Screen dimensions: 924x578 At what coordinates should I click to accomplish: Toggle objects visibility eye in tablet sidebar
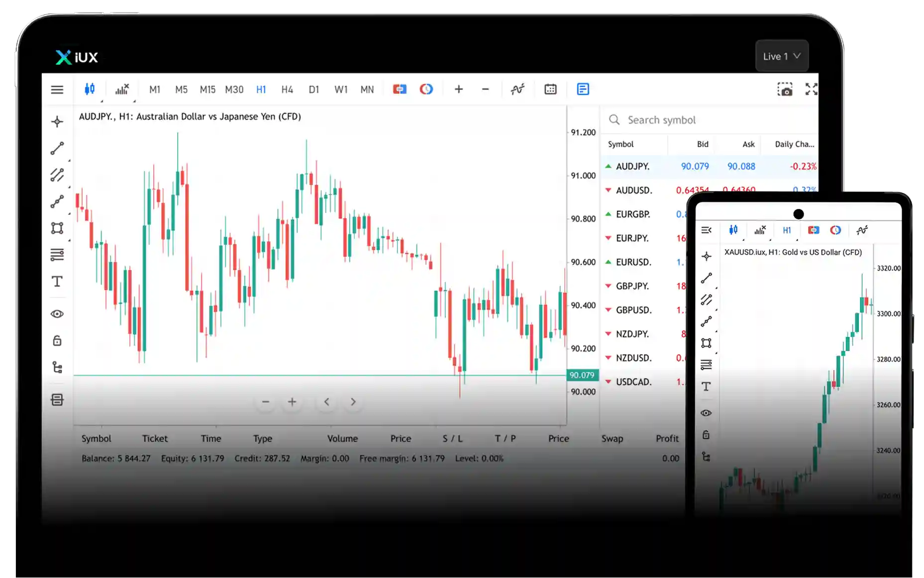coord(57,314)
